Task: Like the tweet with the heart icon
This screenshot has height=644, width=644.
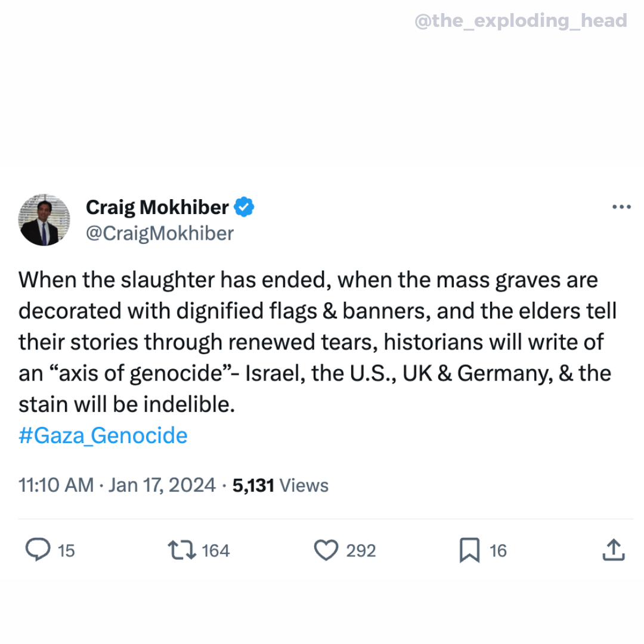Action: tap(326, 550)
